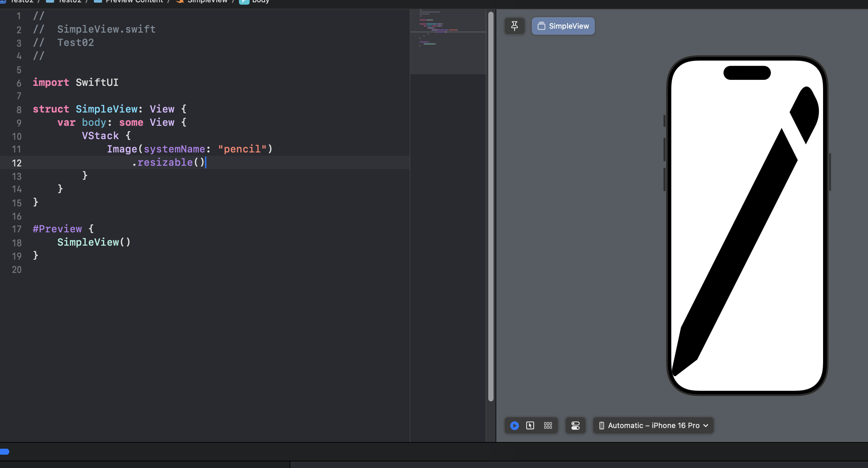Click the blue indicator in the debug bar
The image size is (868, 468).
pyautogui.click(x=5, y=451)
